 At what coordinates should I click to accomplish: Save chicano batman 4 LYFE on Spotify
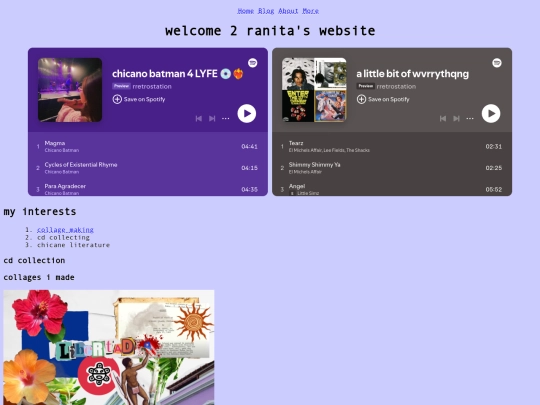[x=139, y=99]
